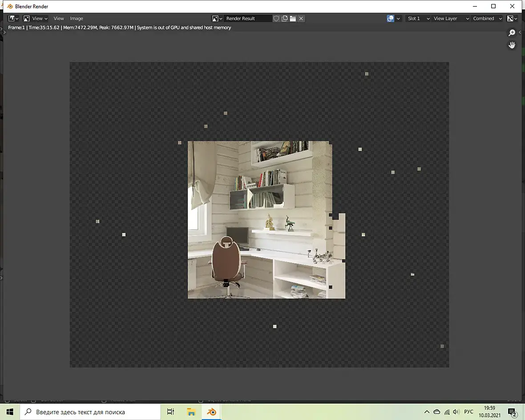Click the pan hand gizmo
525x420 pixels.
512,45
